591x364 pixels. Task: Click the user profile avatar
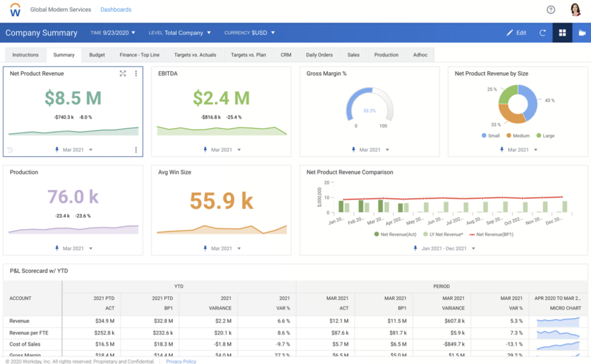575,10
